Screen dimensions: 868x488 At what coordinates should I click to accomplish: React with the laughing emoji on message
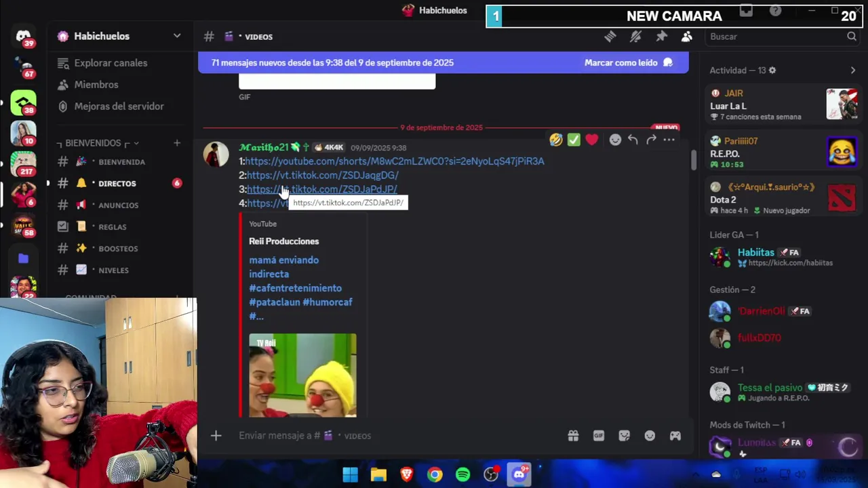[x=556, y=140]
